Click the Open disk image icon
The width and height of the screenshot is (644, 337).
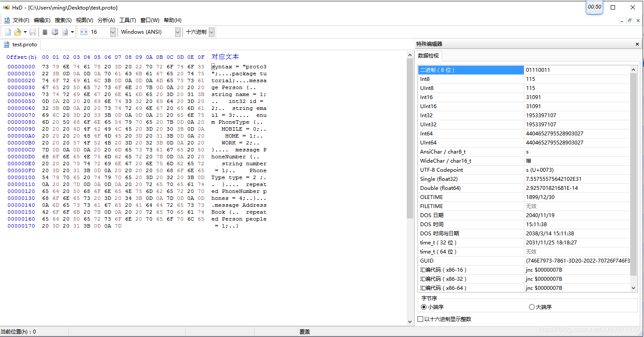(65, 32)
